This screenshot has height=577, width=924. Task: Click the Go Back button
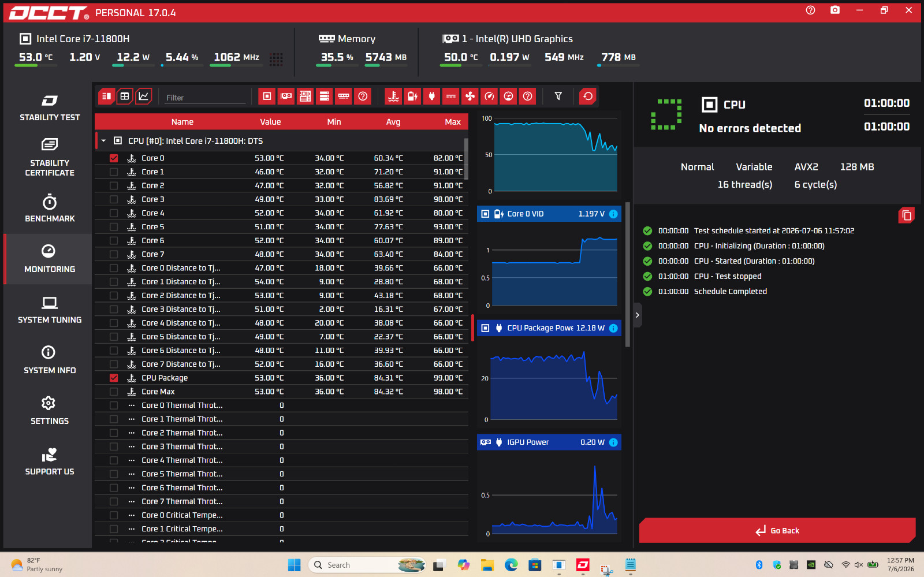(x=777, y=530)
